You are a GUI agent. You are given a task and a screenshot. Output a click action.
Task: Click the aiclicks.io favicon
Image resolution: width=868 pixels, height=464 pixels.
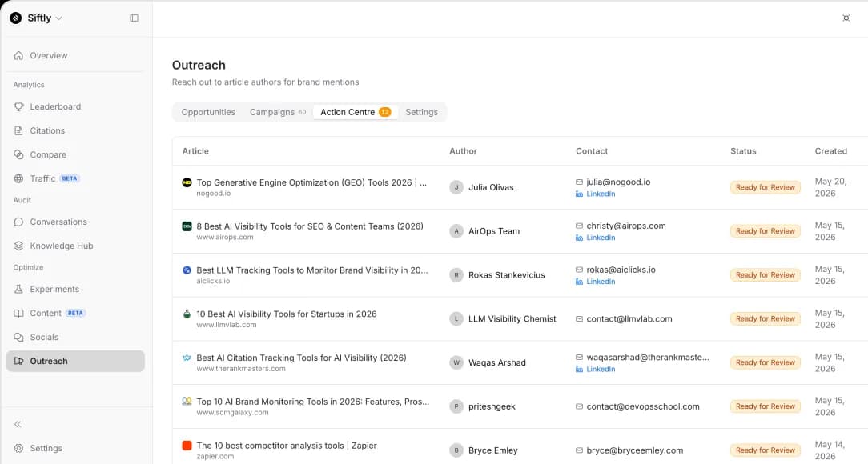click(x=187, y=270)
